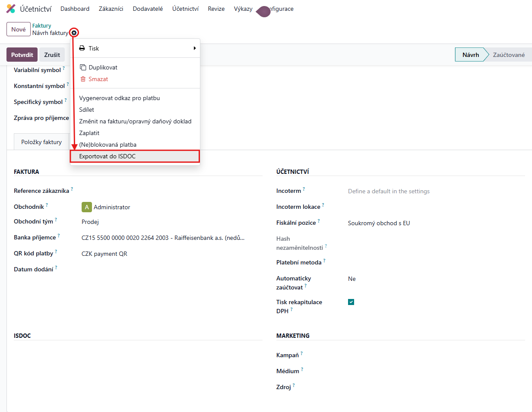The width and height of the screenshot is (532, 412).
Task: Open the Dodavatelé menu
Action: [148, 9]
